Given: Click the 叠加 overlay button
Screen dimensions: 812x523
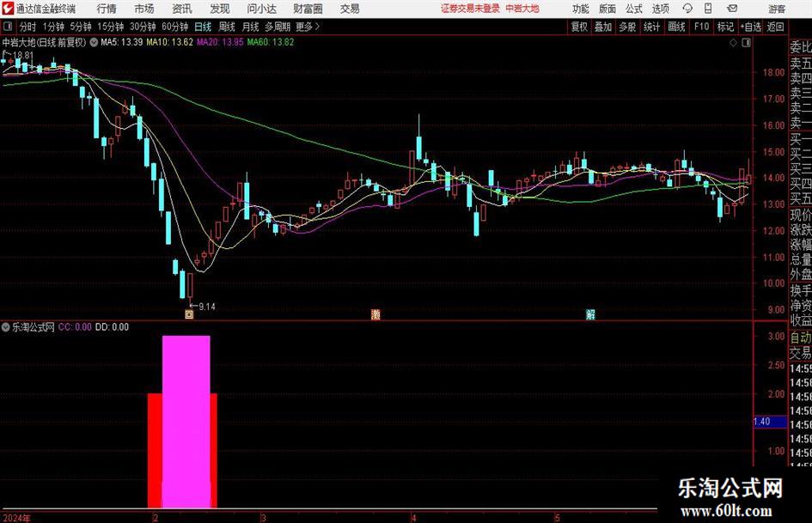Looking at the screenshot, I should point(603,27).
